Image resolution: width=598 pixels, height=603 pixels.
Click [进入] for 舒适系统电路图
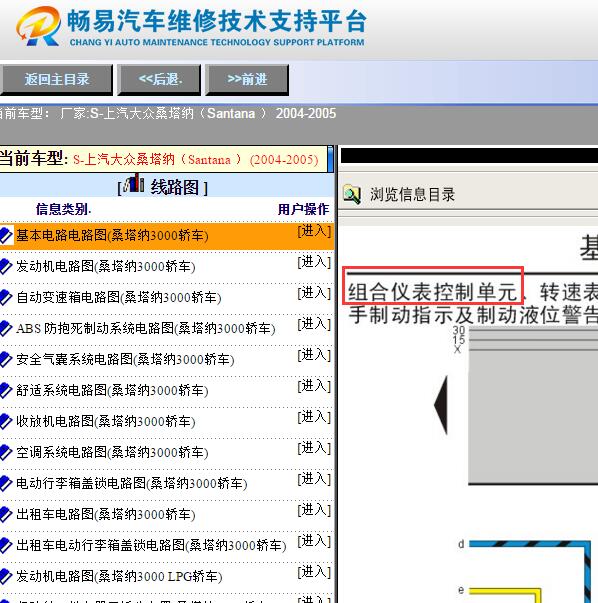pyautogui.click(x=314, y=386)
